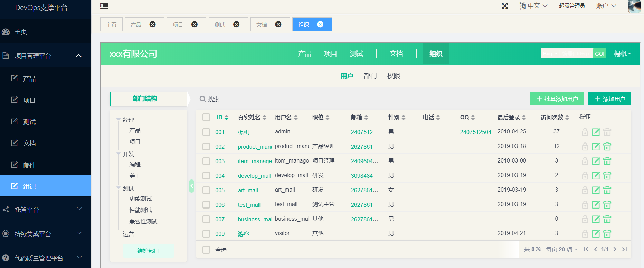Delete user 004 with trash icon
The width and height of the screenshot is (644, 268).
tap(607, 176)
